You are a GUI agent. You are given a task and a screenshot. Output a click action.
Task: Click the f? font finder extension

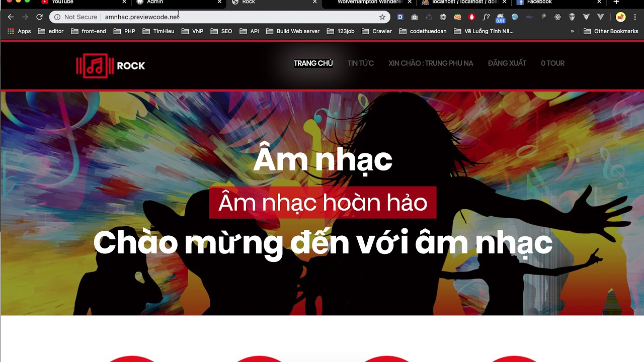click(486, 17)
